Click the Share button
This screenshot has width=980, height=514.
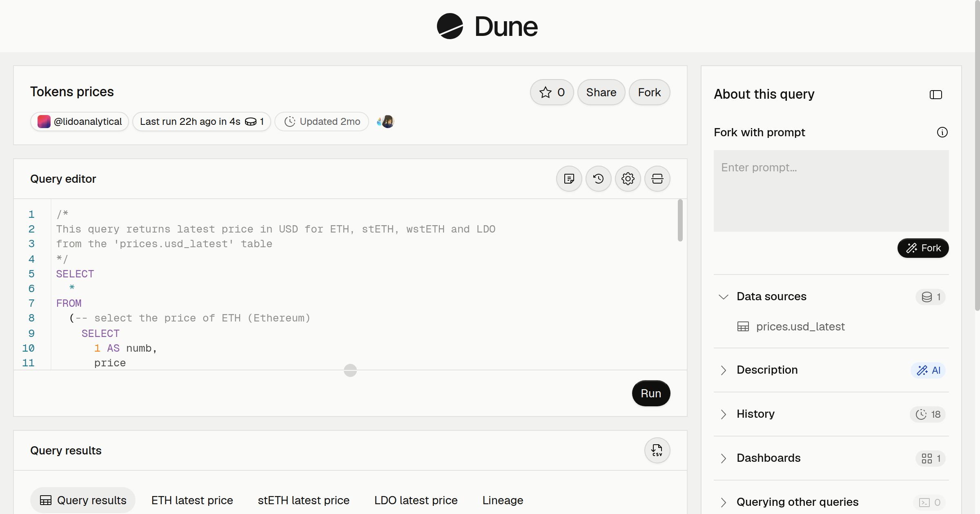(601, 92)
